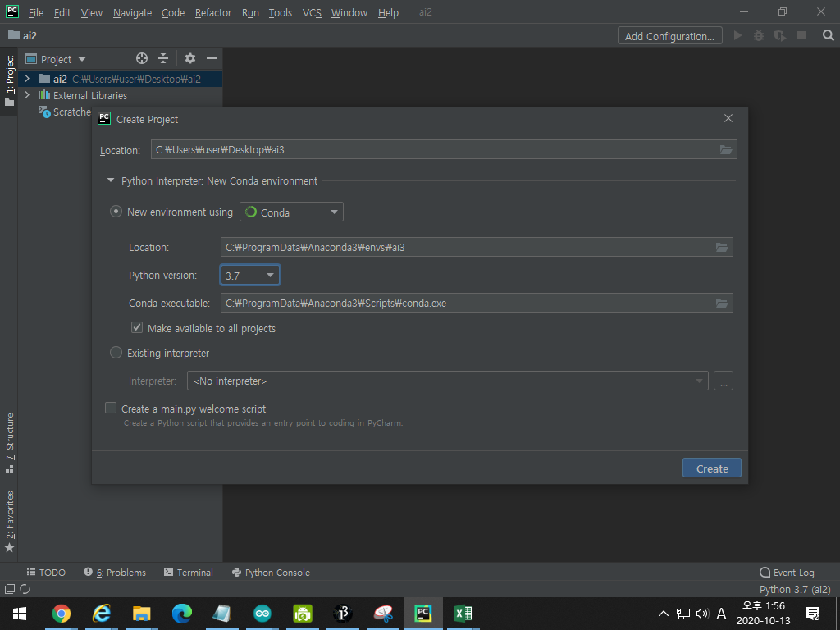Click the Debug bug icon in the toolbar
840x630 pixels.
click(759, 35)
